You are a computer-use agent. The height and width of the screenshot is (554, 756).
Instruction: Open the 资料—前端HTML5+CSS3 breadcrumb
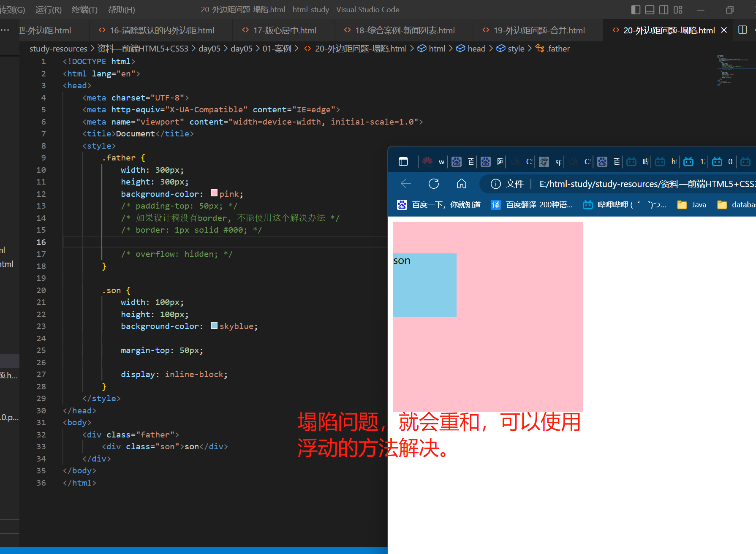pos(143,49)
